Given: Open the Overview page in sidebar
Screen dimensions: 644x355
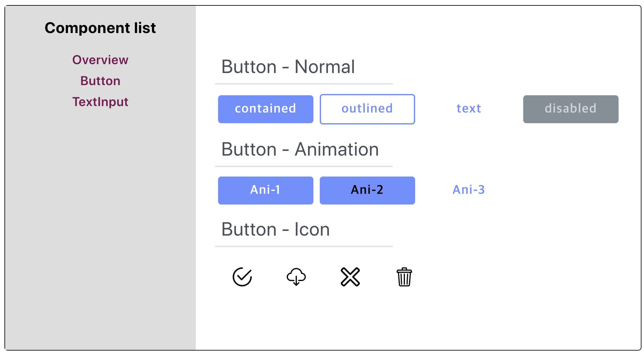Looking at the screenshot, I should coord(100,60).
